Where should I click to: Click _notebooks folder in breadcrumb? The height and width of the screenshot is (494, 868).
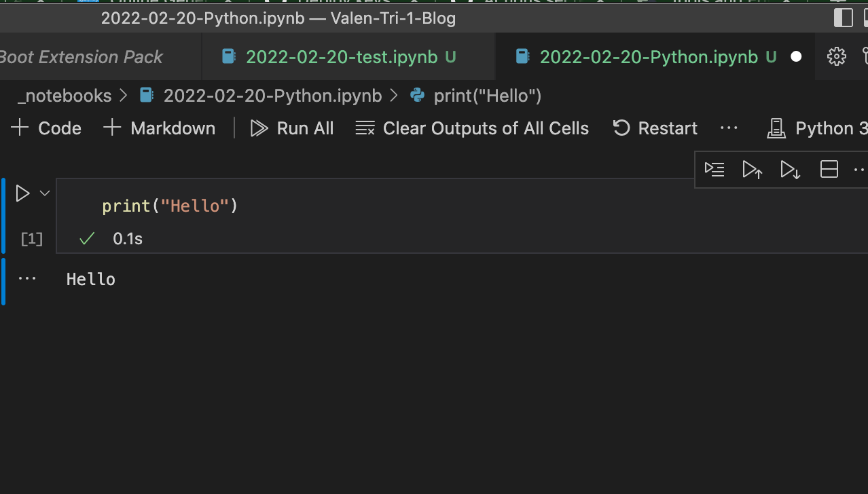65,96
